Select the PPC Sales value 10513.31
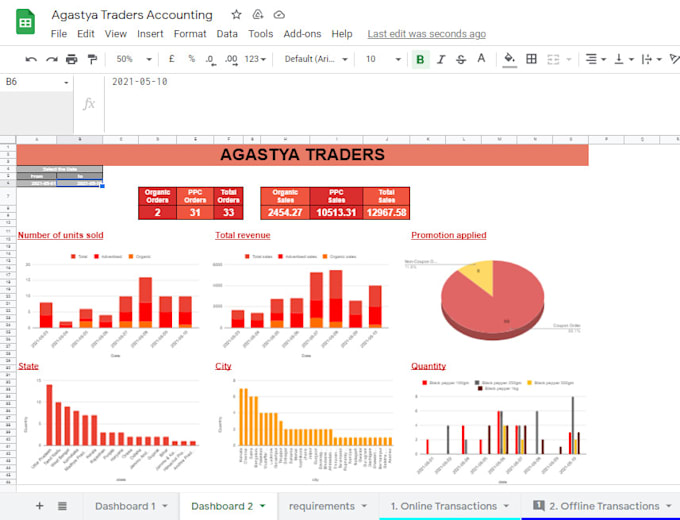The height and width of the screenshot is (520, 680). [x=336, y=213]
